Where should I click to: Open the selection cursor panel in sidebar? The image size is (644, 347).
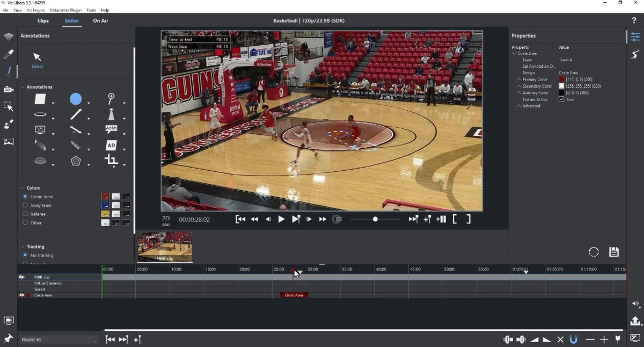point(9,107)
